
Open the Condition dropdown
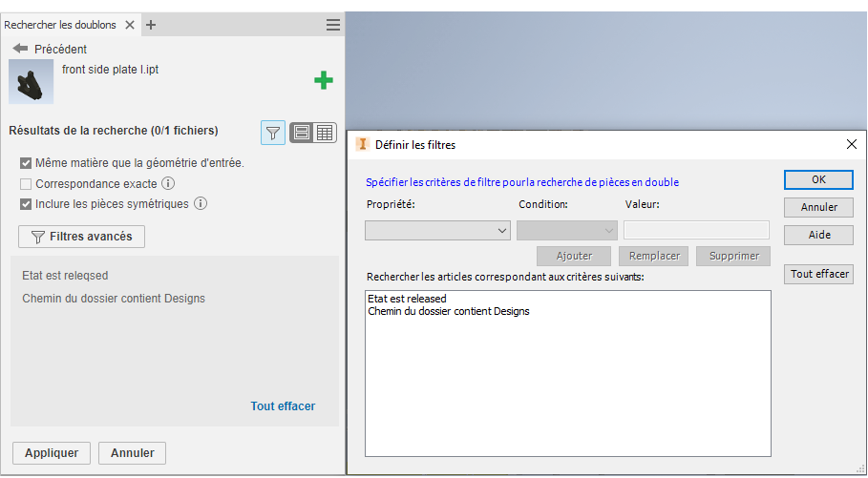click(567, 230)
